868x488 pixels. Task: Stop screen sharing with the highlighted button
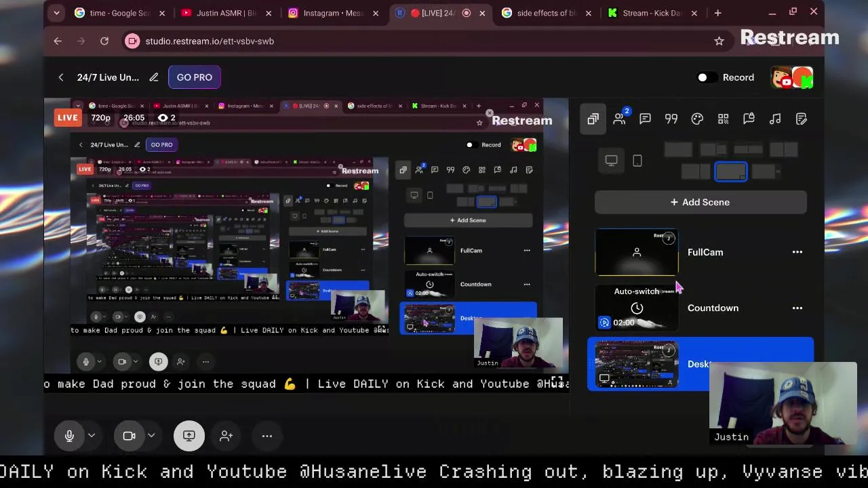(x=189, y=436)
